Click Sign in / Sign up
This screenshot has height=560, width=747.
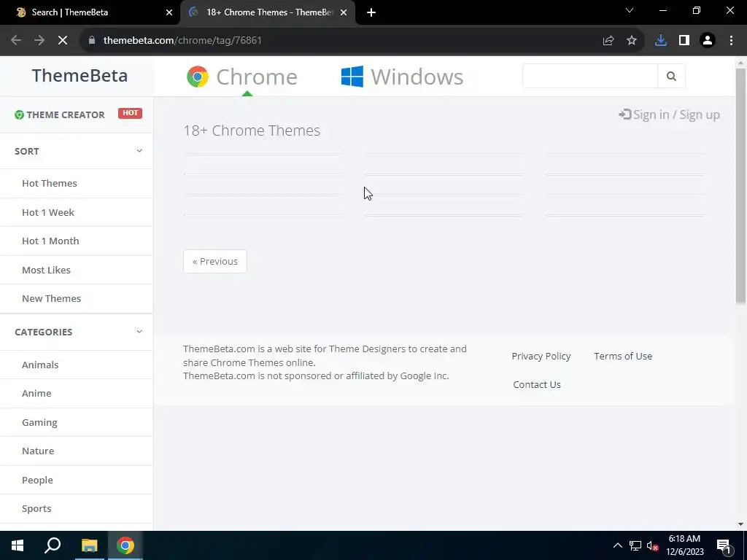[676, 114]
